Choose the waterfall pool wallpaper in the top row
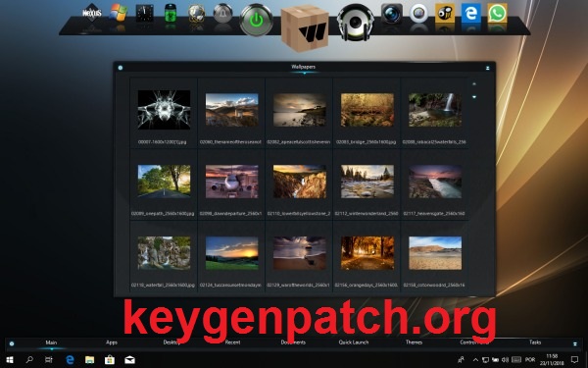The image size is (588, 368). pyautogui.click(x=435, y=110)
